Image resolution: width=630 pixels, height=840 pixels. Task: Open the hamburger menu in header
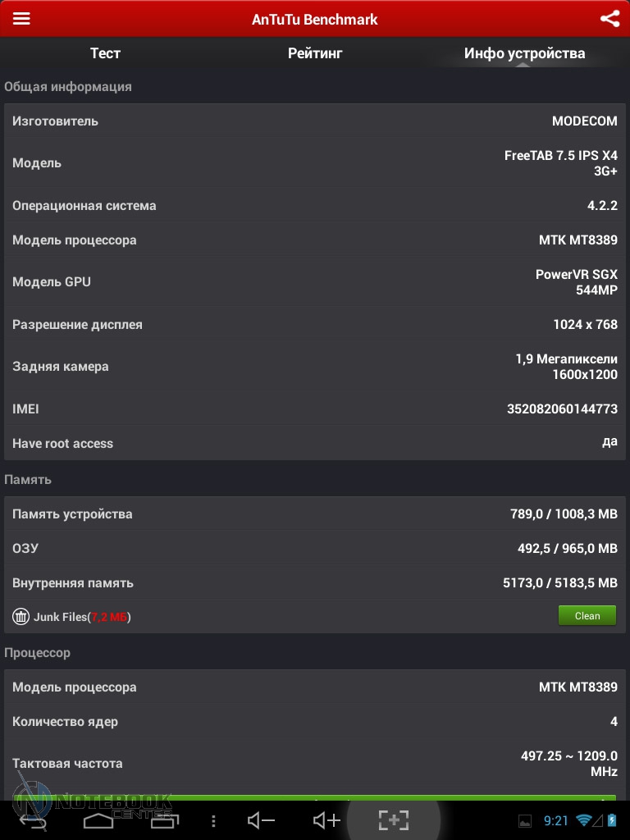[x=21, y=19]
